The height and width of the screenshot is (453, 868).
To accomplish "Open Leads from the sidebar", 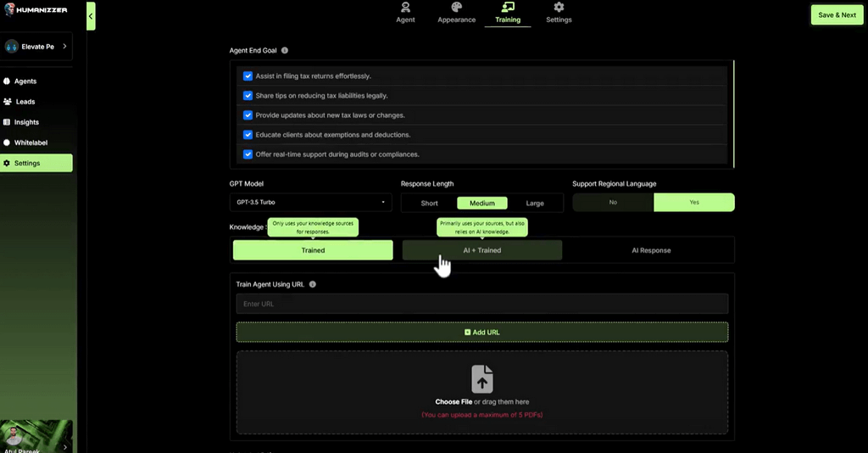I will [25, 102].
